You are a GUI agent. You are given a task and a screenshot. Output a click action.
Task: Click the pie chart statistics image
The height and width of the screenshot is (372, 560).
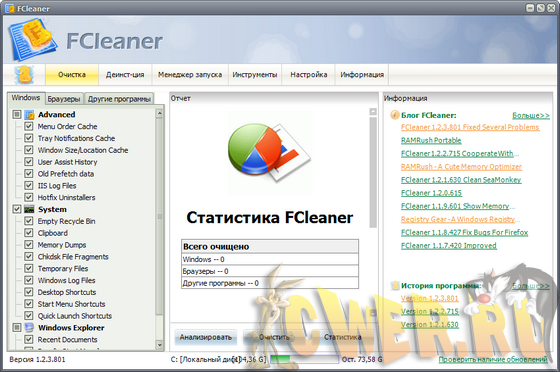pyautogui.click(x=269, y=152)
